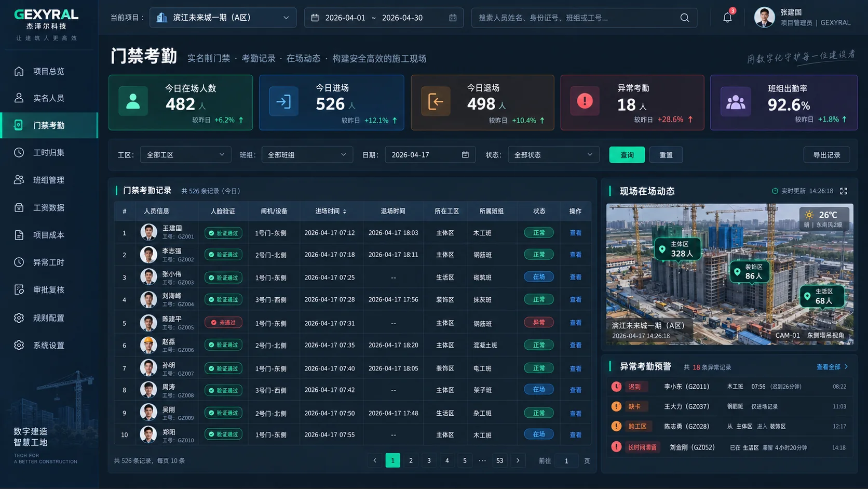The width and height of the screenshot is (868, 489).
Task: Select page 3 in pagination
Action: [429, 460]
